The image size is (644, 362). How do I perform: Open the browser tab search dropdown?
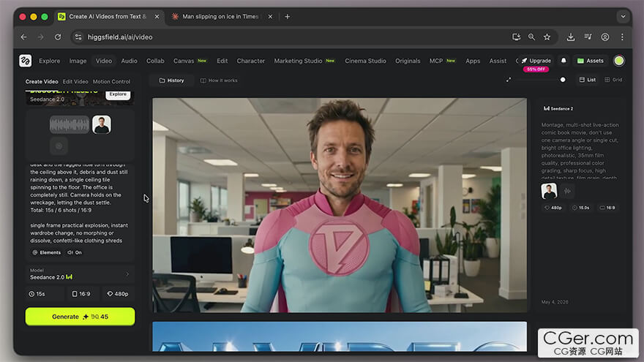tap(623, 16)
